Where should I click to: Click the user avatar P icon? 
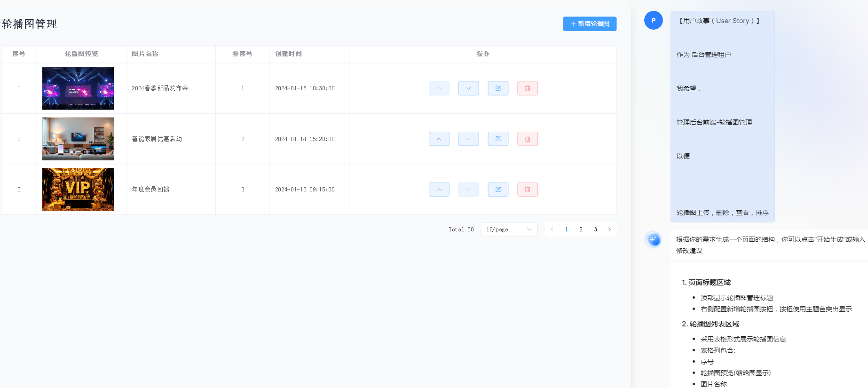pyautogui.click(x=653, y=20)
